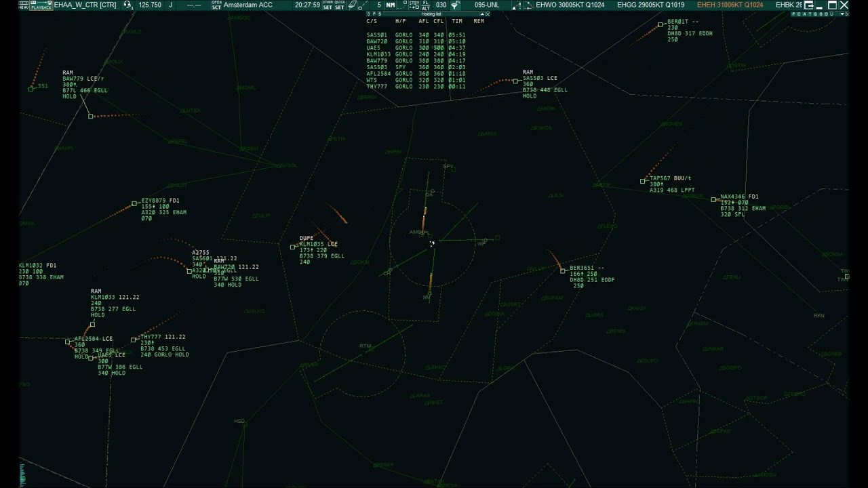Click the orange EHEH METAR entry
This screenshot has width=868, height=488.
tap(730, 5)
